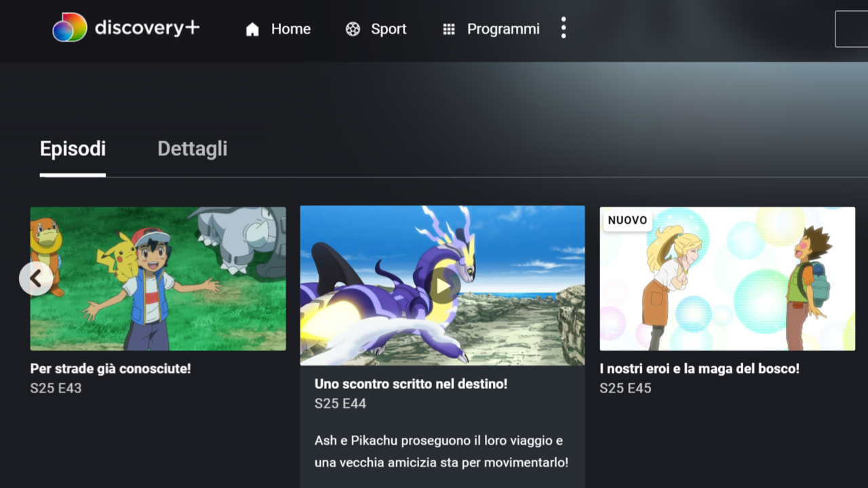Click the Home house icon

coord(252,29)
